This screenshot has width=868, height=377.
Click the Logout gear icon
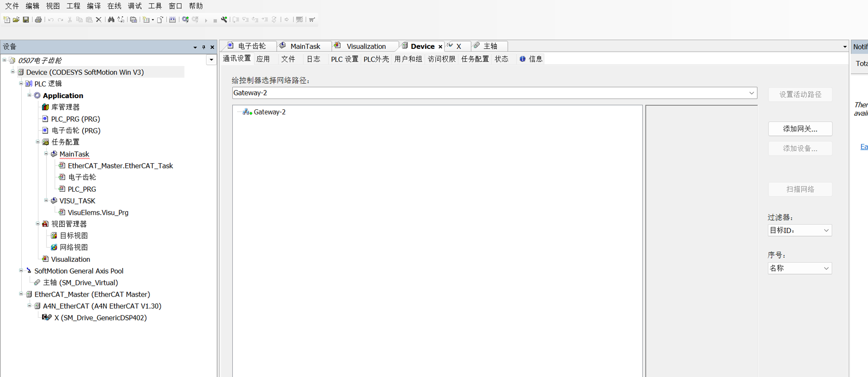click(x=195, y=19)
